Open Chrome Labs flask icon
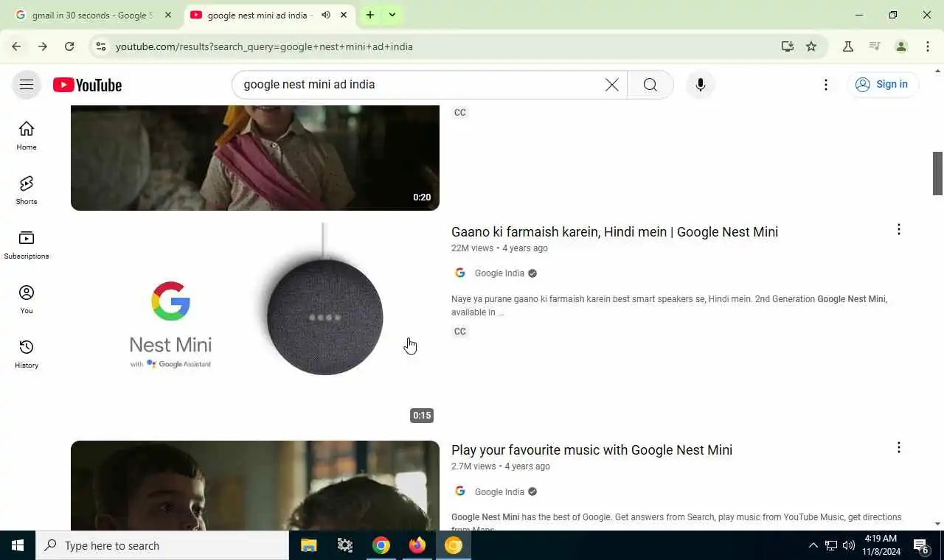The image size is (944, 560). click(848, 46)
